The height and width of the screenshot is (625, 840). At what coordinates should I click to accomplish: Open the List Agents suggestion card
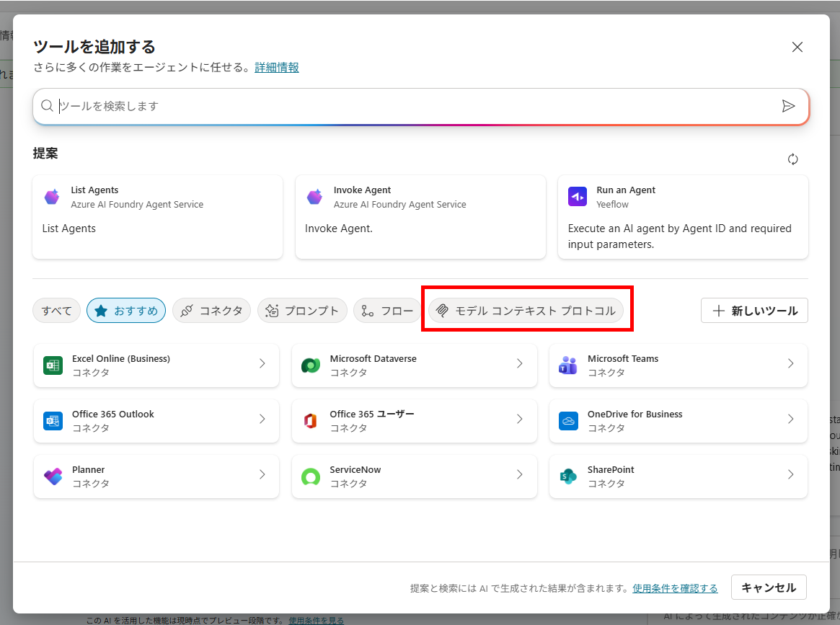pos(157,217)
